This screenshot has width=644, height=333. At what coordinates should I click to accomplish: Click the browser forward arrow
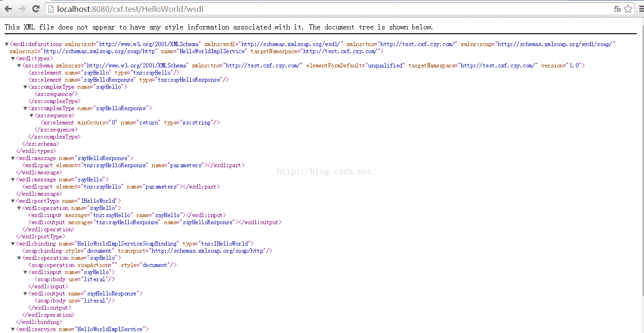[x=22, y=9]
